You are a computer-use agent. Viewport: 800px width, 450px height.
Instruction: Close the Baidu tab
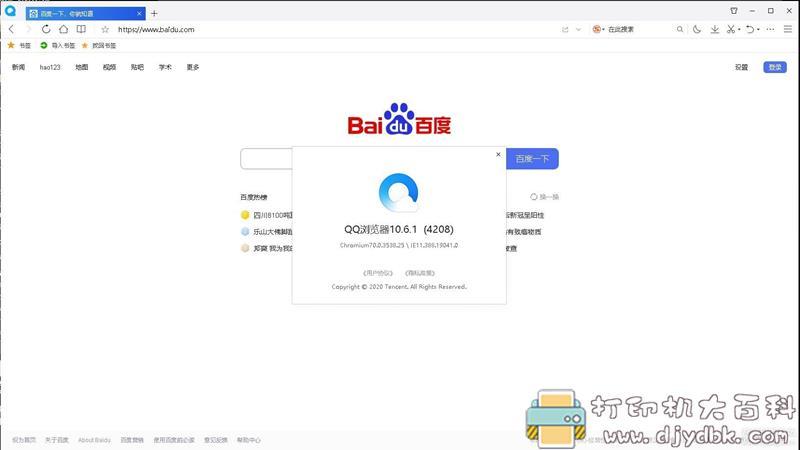coord(139,13)
